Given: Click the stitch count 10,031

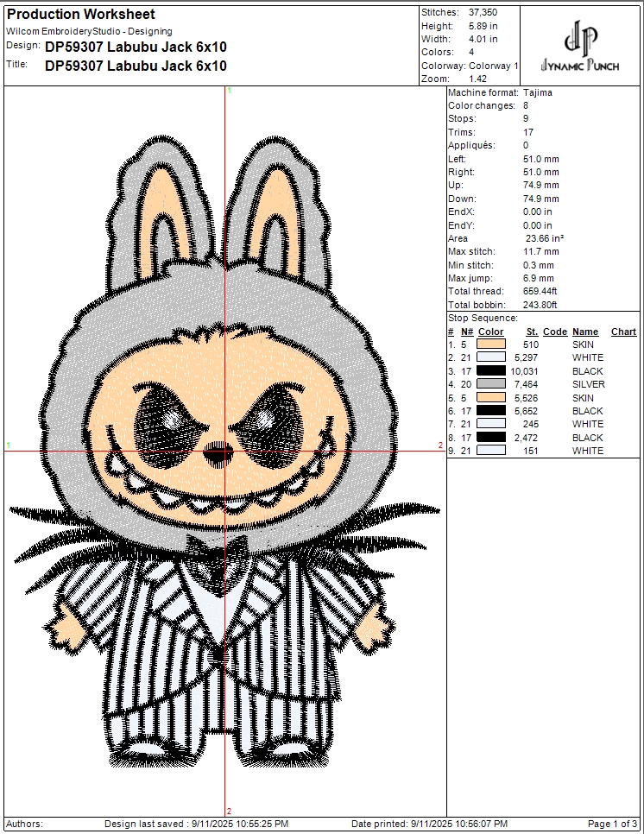Looking at the screenshot, I should (524, 371).
